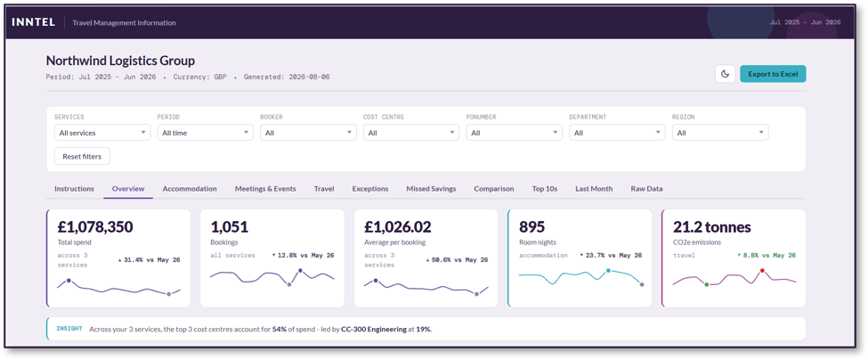Open the Missed Savings tab
Screen dimensions: 868x360
[431, 189]
